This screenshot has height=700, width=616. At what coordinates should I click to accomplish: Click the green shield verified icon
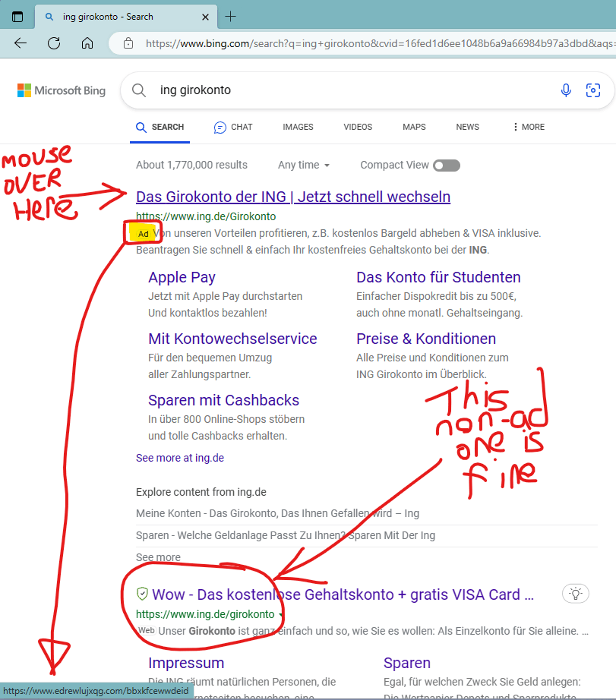(x=142, y=594)
